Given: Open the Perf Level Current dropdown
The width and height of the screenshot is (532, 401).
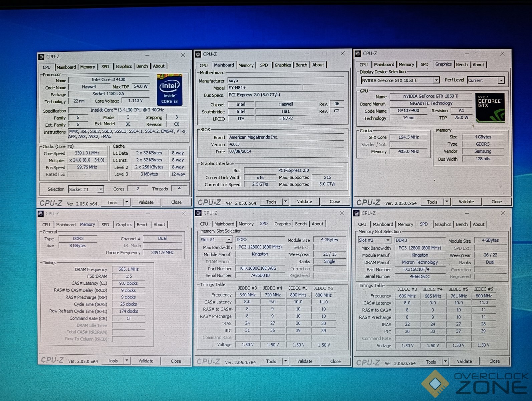Looking at the screenshot, I should (x=501, y=81).
